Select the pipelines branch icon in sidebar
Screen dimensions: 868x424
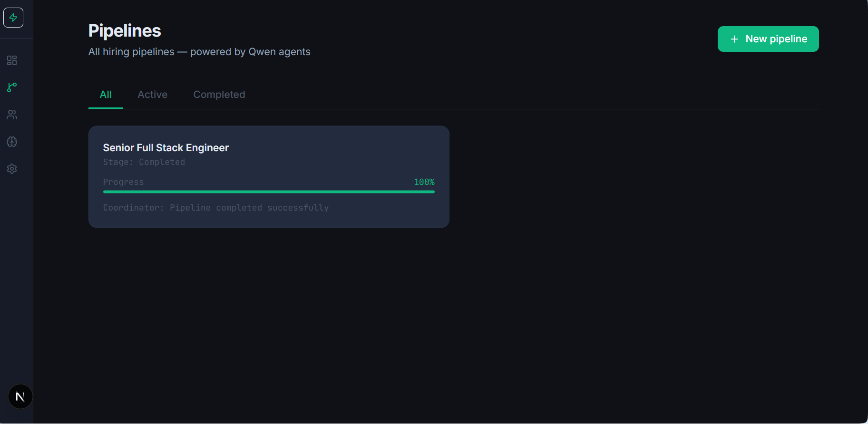tap(12, 87)
